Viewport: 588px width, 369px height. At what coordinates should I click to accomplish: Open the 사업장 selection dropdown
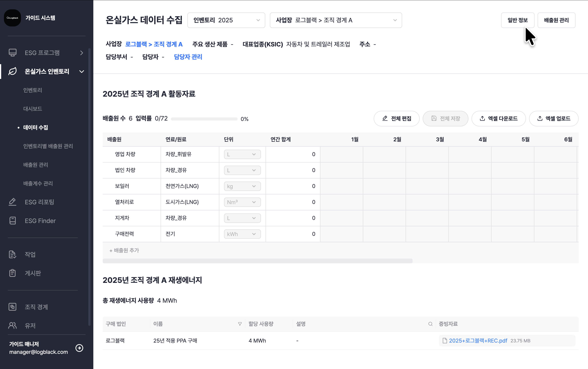(336, 20)
